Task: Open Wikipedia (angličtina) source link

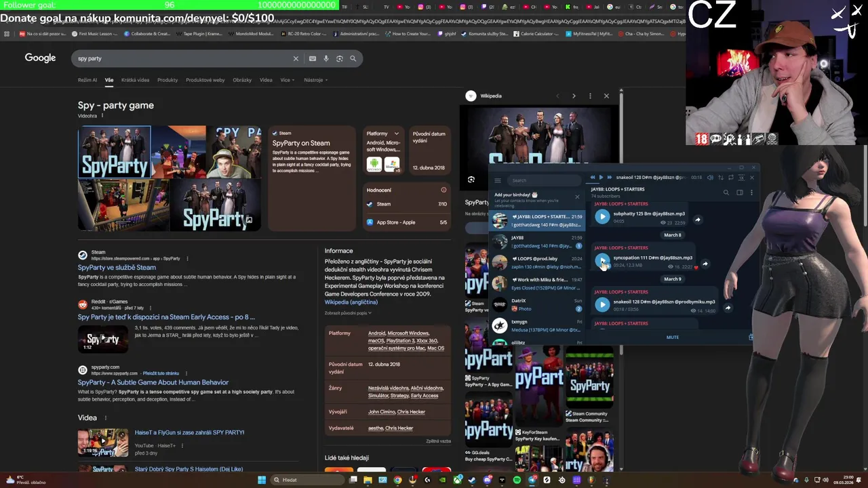Action: [x=351, y=302]
